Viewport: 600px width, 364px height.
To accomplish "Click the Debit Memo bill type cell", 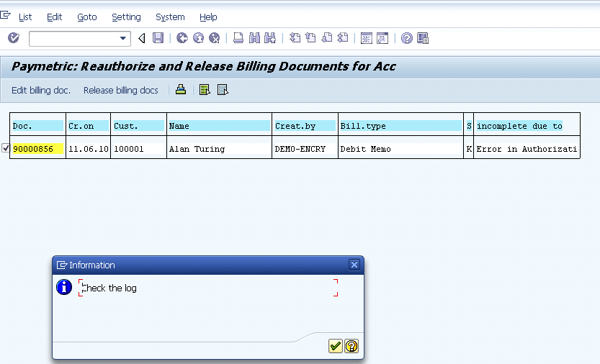I will (x=400, y=149).
